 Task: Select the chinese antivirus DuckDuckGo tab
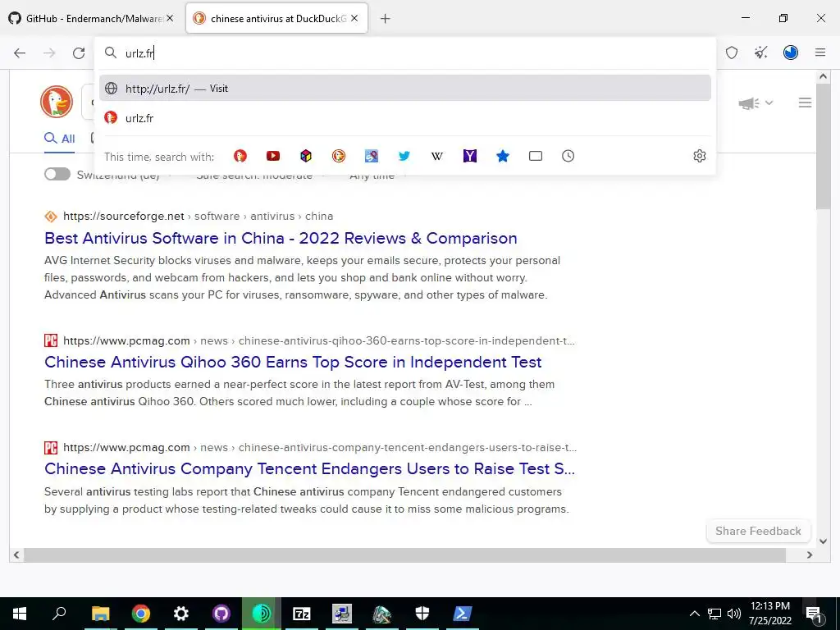(276, 18)
